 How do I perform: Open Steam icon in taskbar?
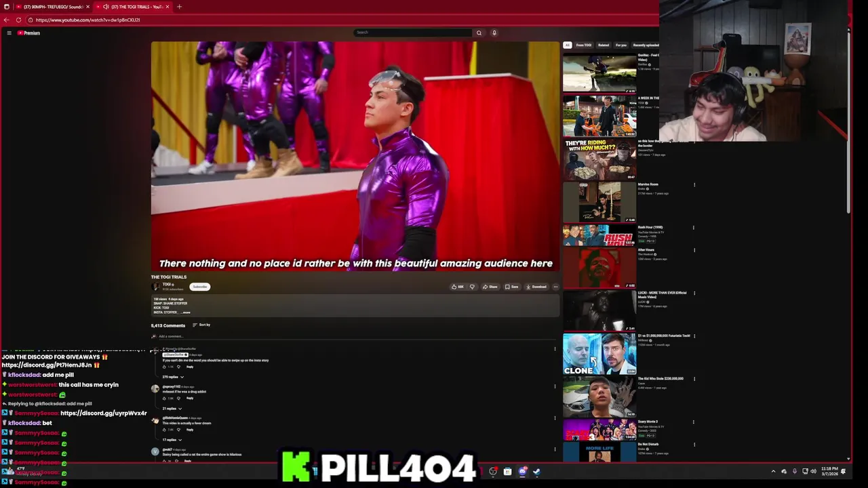pos(536,472)
